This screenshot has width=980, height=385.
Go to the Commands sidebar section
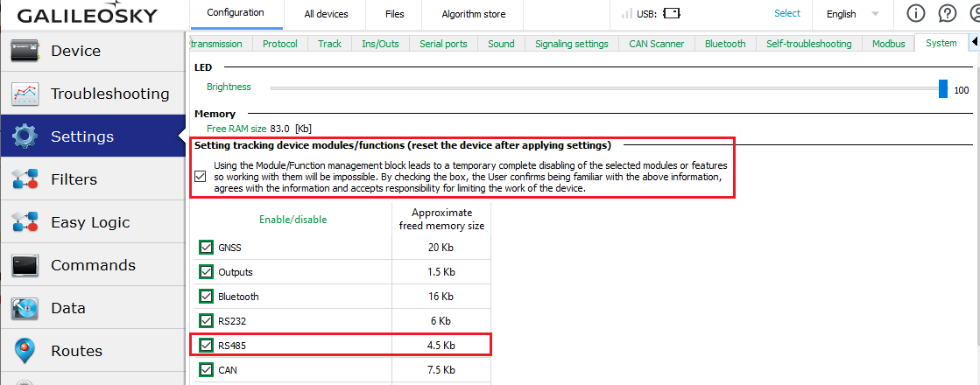coord(93,265)
